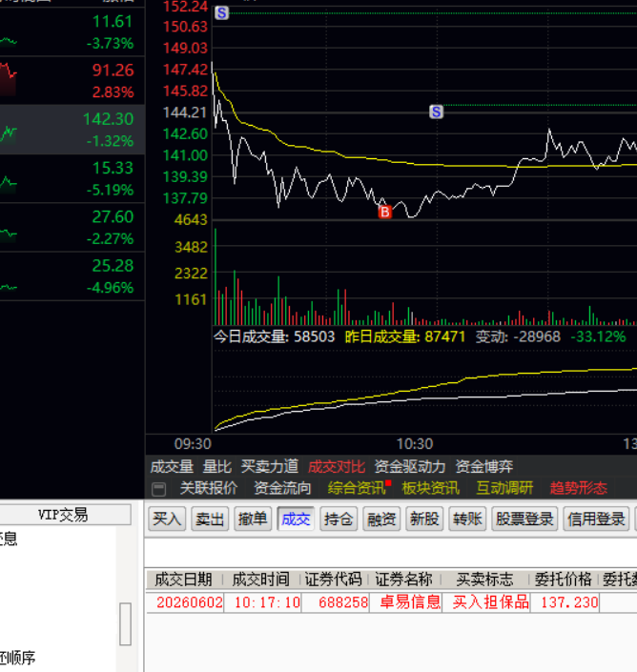Open the 关联报价 tab
Screen dimensions: 637x672
point(209,488)
